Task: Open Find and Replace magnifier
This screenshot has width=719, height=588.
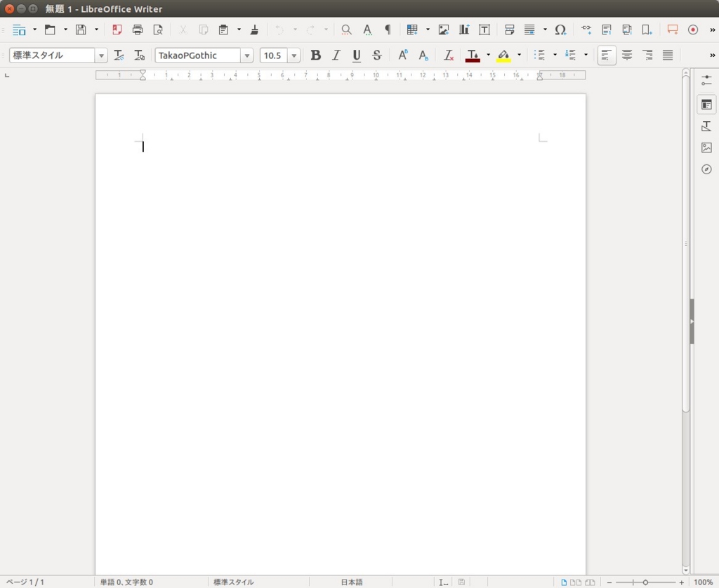Action: coord(346,30)
